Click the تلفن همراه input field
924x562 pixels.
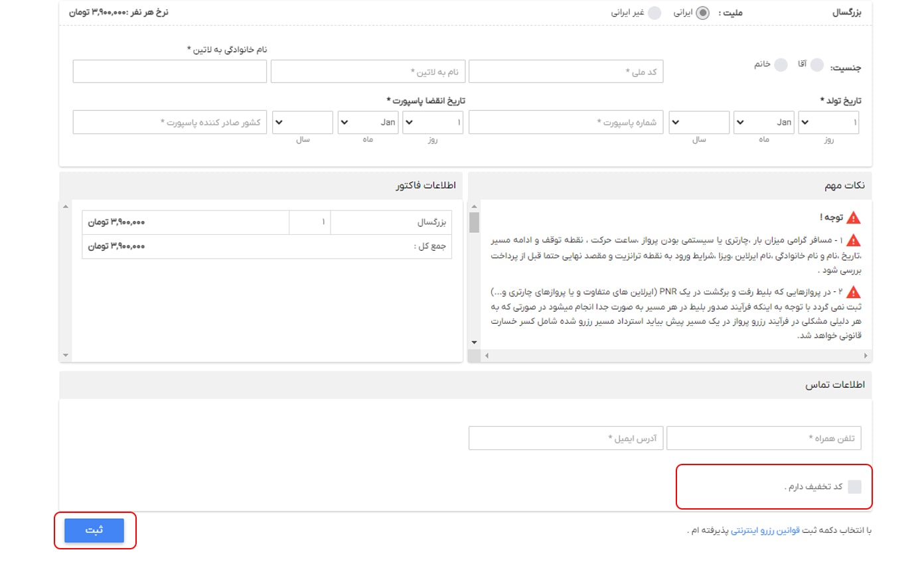point(763,437)
